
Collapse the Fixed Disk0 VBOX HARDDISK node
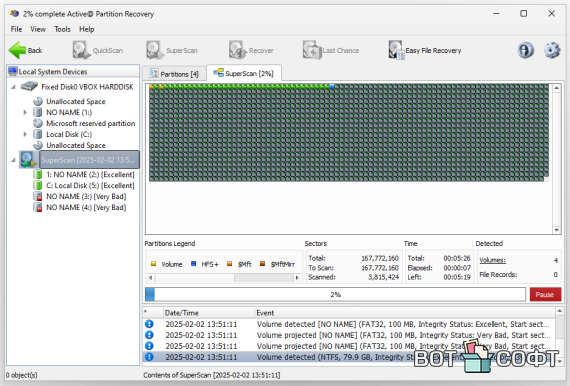point(13,87)
